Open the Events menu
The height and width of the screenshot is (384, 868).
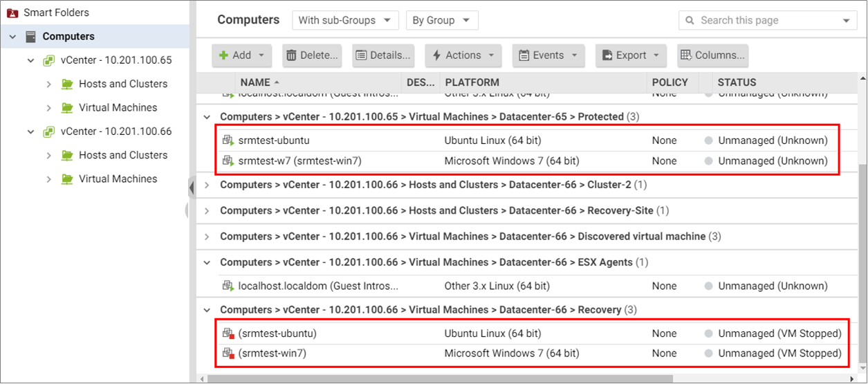coord(548,55)
